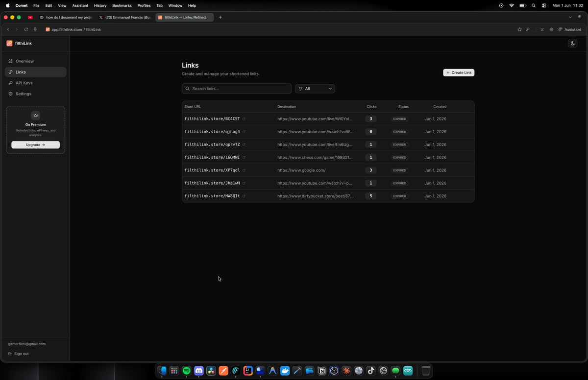Reload the page in browser toolbar

click(x=26, y=29)
